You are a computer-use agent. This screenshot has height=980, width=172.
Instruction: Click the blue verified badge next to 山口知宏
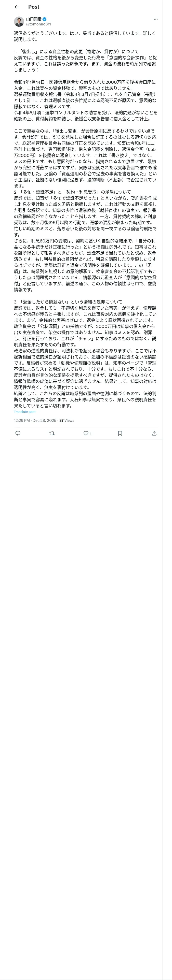click(x=45, y=19)
